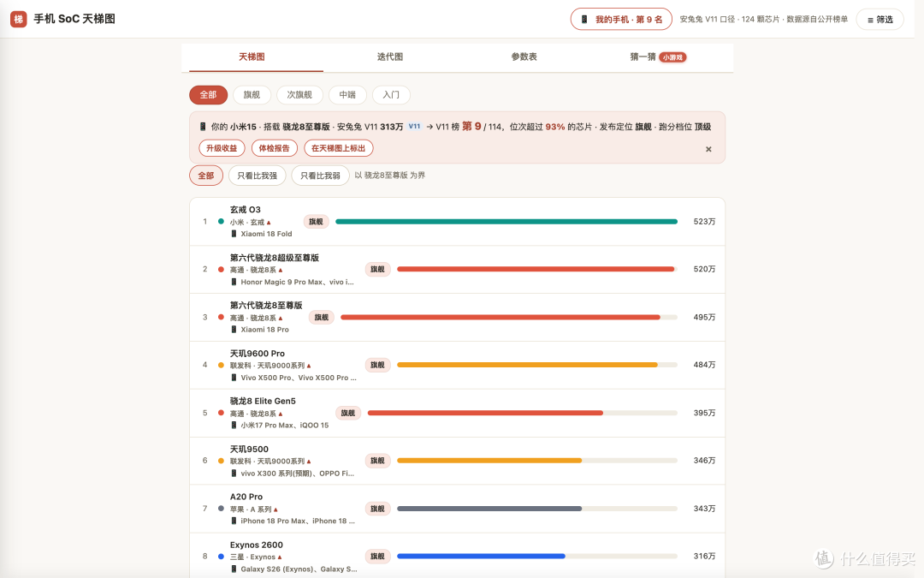Click the teal score bar for 玄戒 O3
This screenshot has height=578, width=924.
pyautogui.click(x=506, y=222)
